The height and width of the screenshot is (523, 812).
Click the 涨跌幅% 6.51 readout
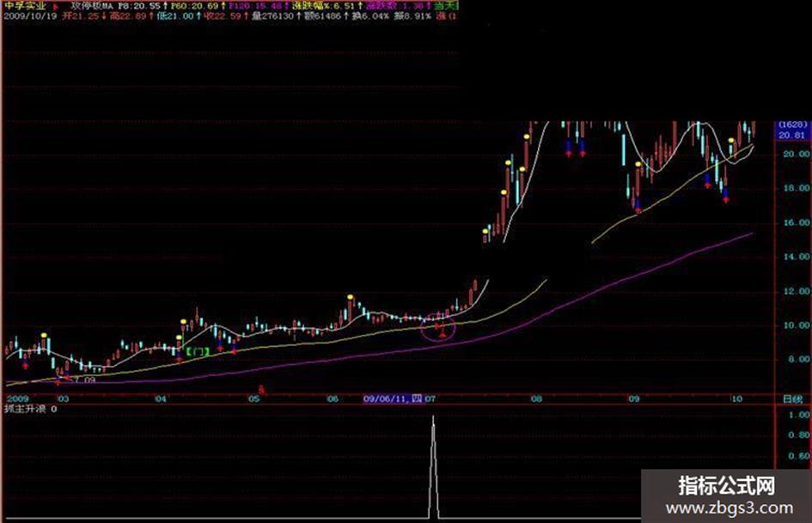tap(327, 6)
